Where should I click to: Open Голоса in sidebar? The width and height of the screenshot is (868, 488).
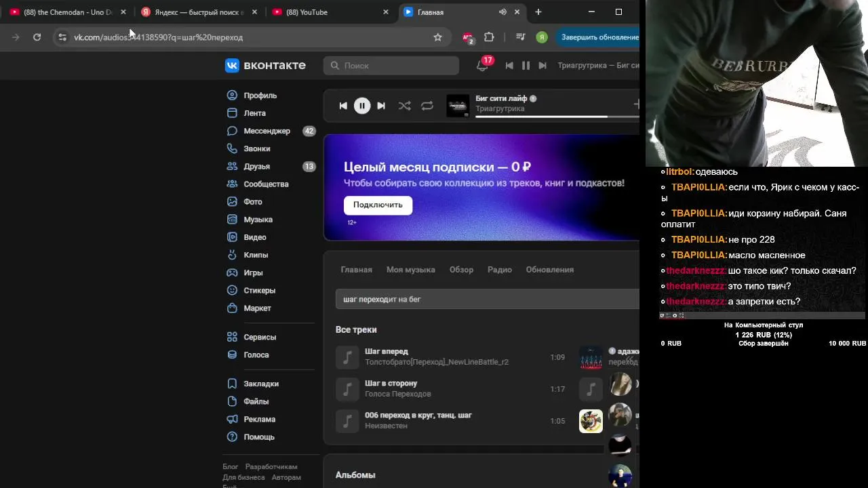[x=248, y=354]
